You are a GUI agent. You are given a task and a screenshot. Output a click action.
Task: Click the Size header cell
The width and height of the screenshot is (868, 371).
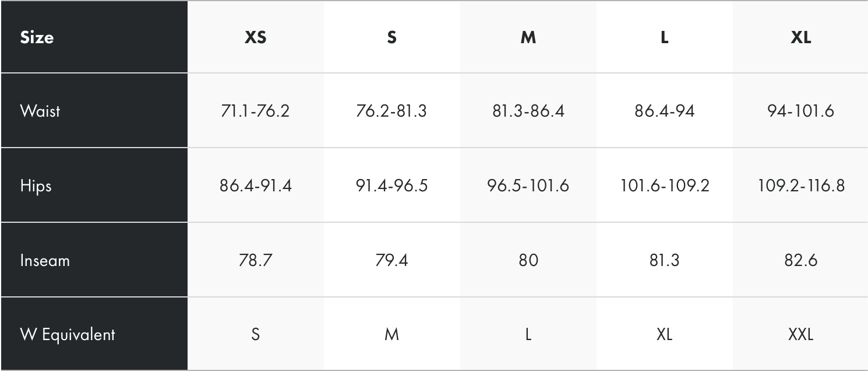tap(37, 37)
